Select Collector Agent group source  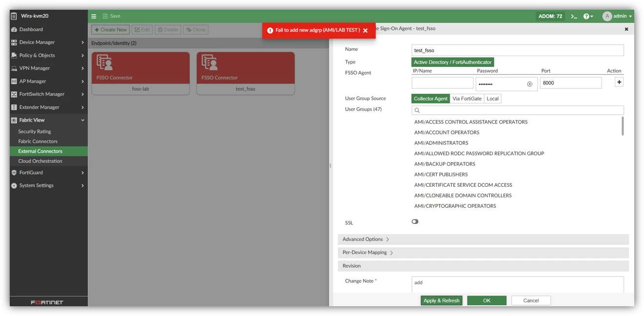pos(431,99)
